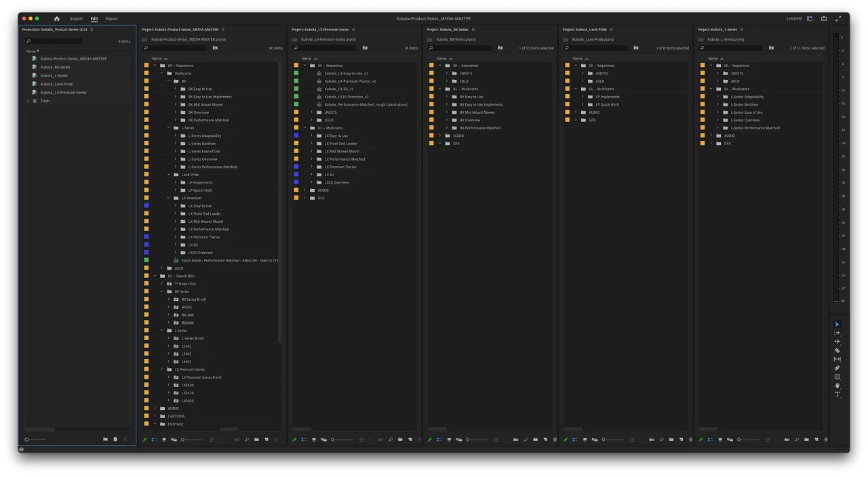
Task: Select the Type tool
Action: (x=837, y=394)
